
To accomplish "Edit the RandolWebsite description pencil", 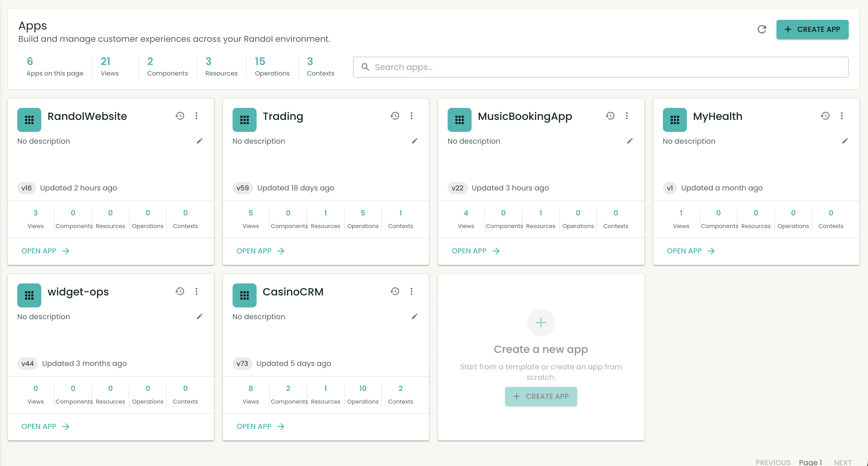I will 199,141.
